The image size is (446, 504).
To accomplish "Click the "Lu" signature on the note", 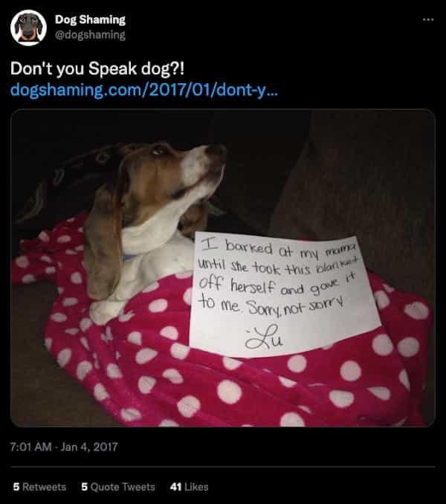I will (x=264, y=337).
